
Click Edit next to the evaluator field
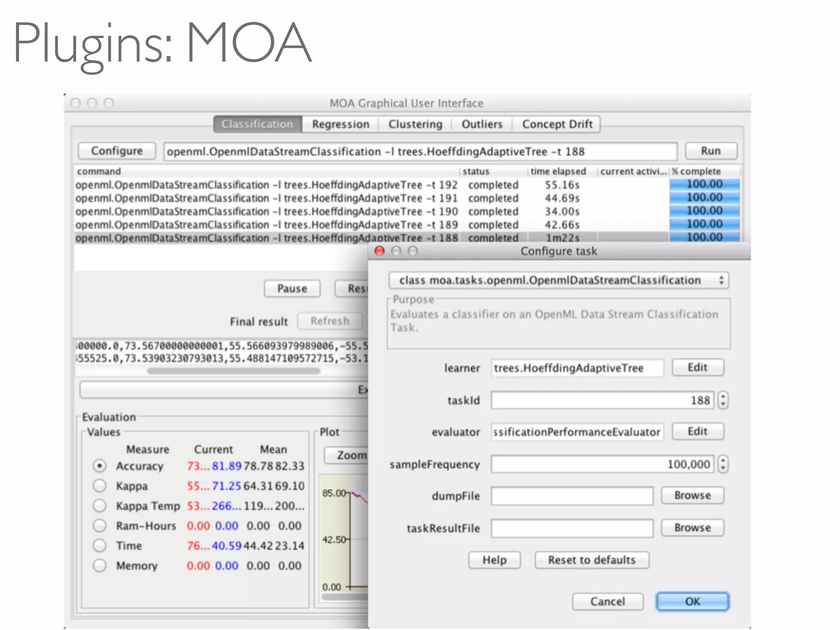(x=698, y=431)
